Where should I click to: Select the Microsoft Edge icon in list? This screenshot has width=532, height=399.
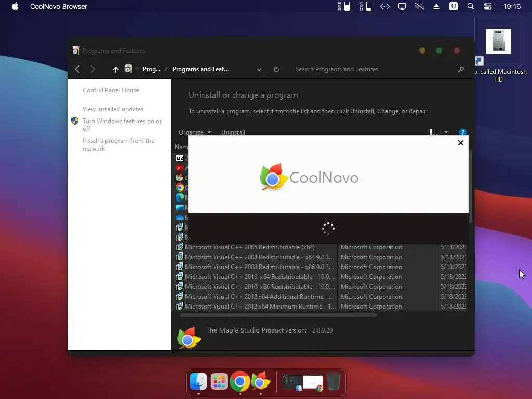coord(180,197)
